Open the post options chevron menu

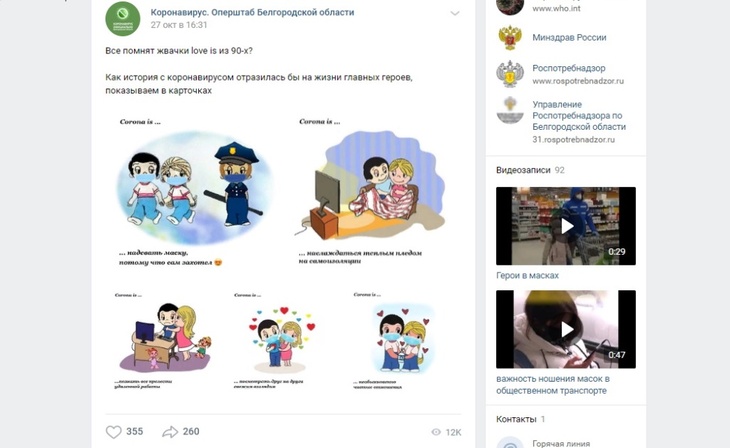(455, 14)
